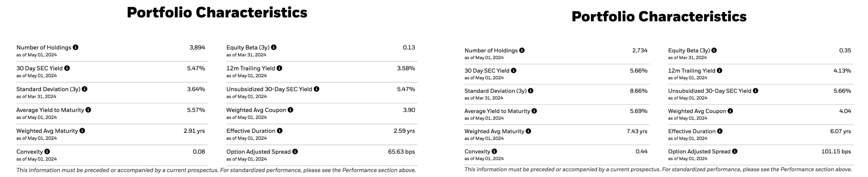Viewport: 868px width, 177px height.
Task: Click Option Adjusted Spread info icon, left table
Action: [295, 152]
